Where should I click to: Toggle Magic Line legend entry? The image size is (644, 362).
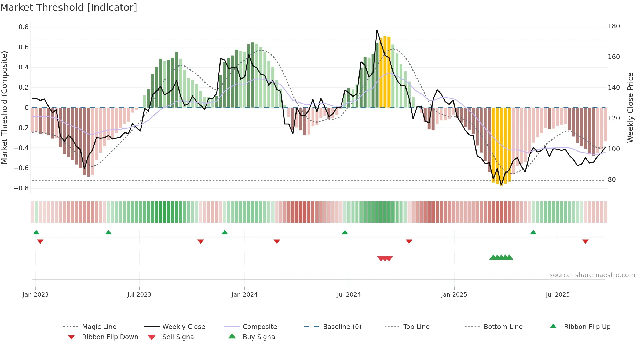point(90,327)
